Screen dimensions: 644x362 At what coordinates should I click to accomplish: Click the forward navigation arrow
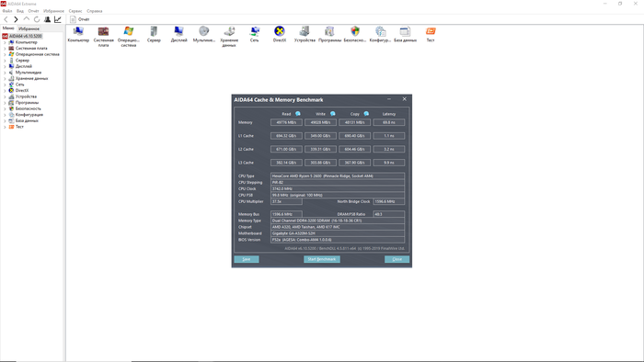(x=16, y=19)
